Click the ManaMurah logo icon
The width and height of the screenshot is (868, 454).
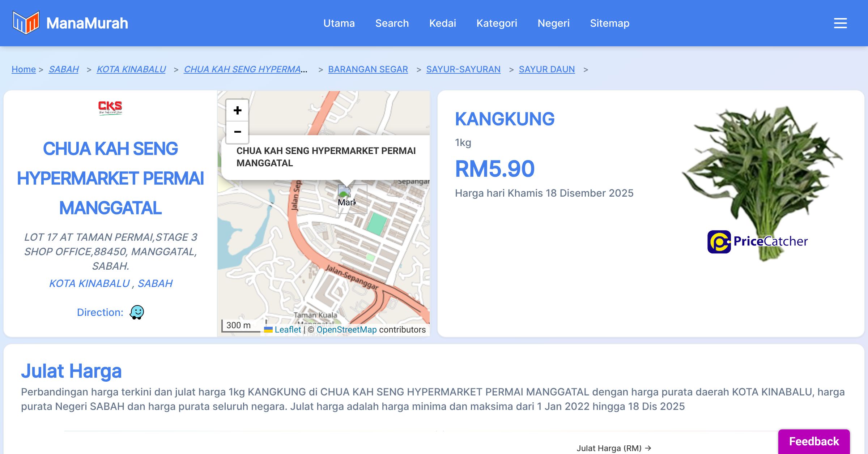pyautogui.click(x=26, y=23)
